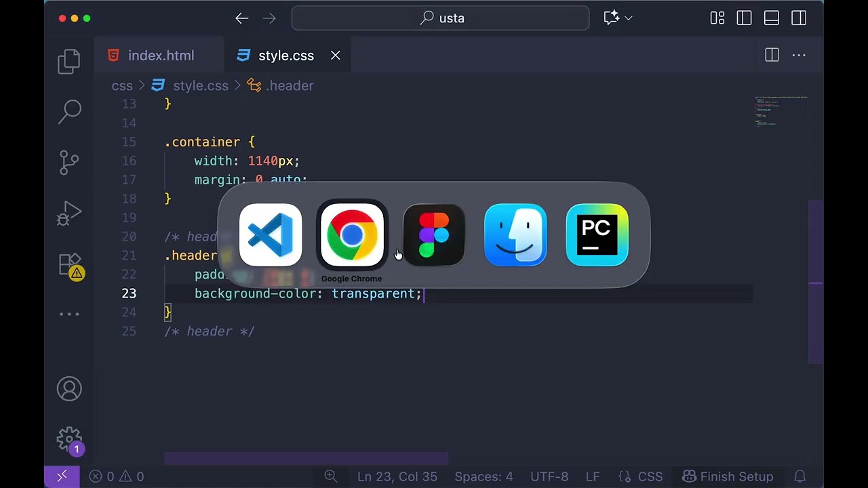868x488 pixels.
Task: Click Finish Setup in status bar
Action: coord(728,476)
